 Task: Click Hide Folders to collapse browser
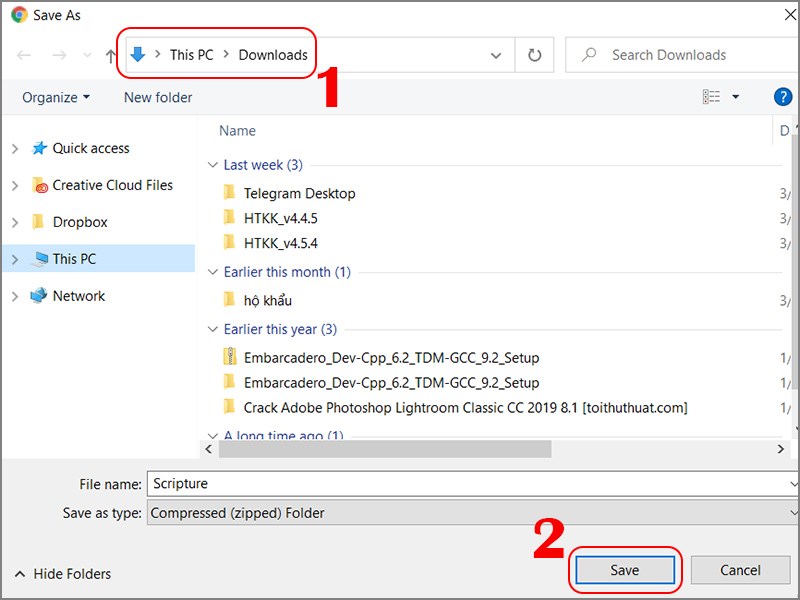click(63, 574)
